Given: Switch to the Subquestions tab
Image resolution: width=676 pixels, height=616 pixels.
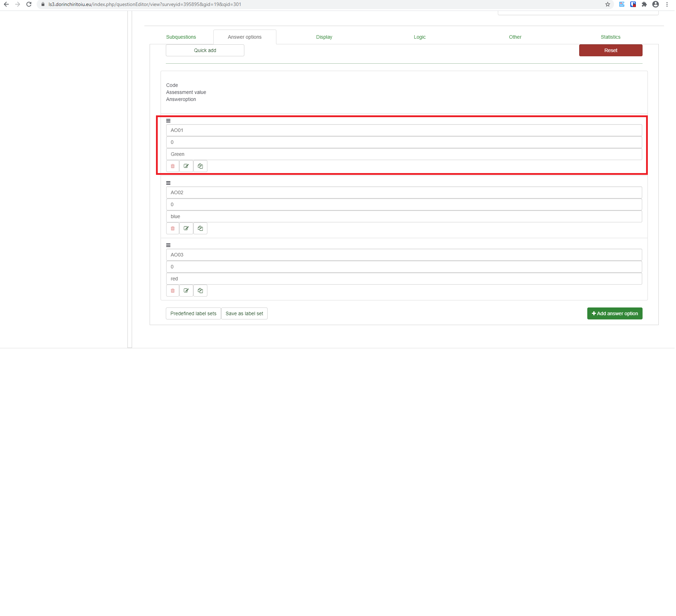Looking at the screenshot, I should coord(181,37).
